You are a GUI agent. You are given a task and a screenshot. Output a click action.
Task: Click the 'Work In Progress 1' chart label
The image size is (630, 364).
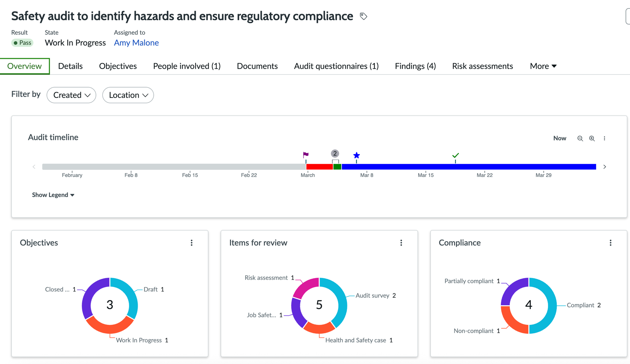pyautogui.click(x=142, y=340)
